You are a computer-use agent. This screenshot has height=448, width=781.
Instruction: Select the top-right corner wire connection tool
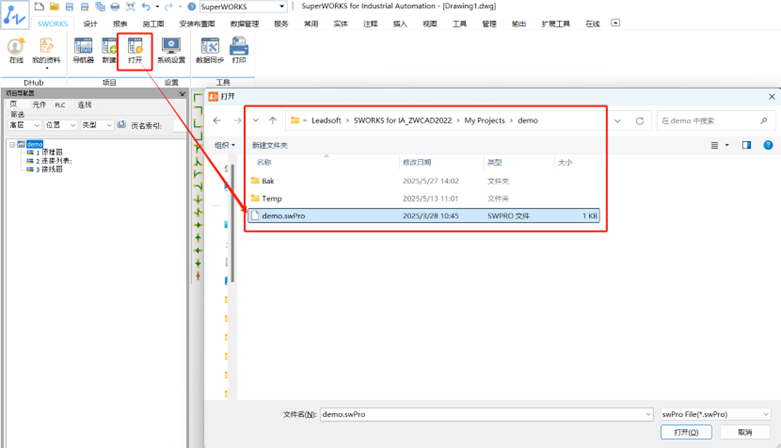198,110
